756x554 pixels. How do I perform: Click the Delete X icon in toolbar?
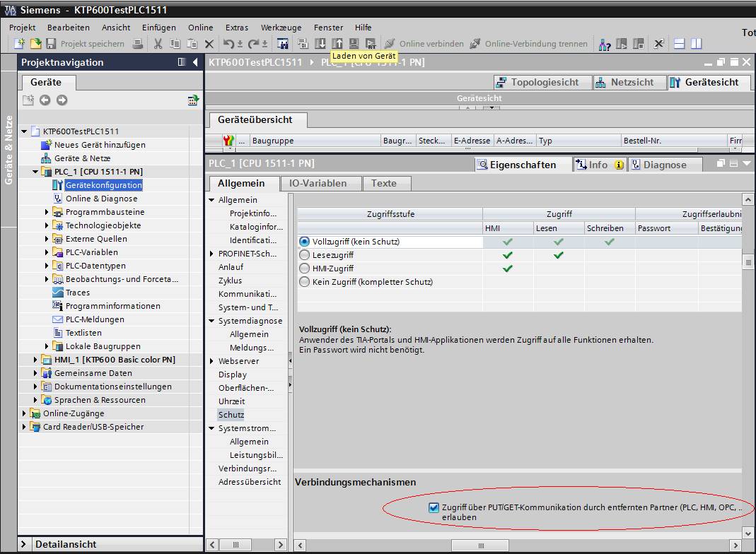click(209, 44)
